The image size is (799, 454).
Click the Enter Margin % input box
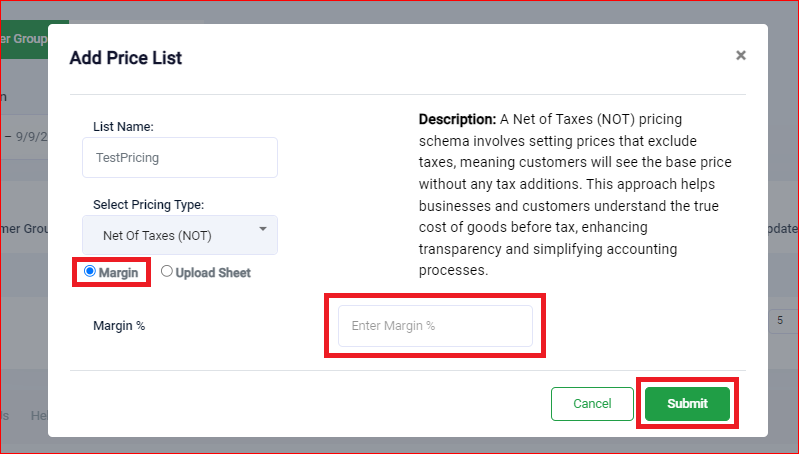tap(435, 326)
